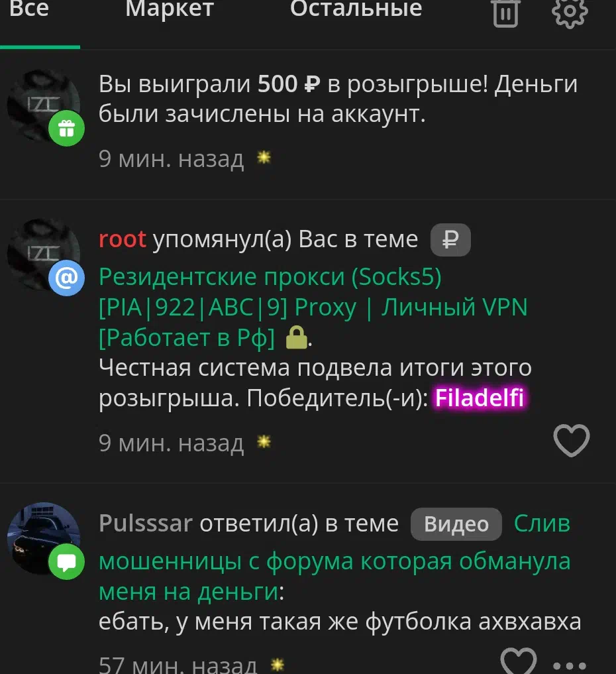616x674 pixels.
Task: Open Pulsssar's car avatar
Action: click(44, 539)
